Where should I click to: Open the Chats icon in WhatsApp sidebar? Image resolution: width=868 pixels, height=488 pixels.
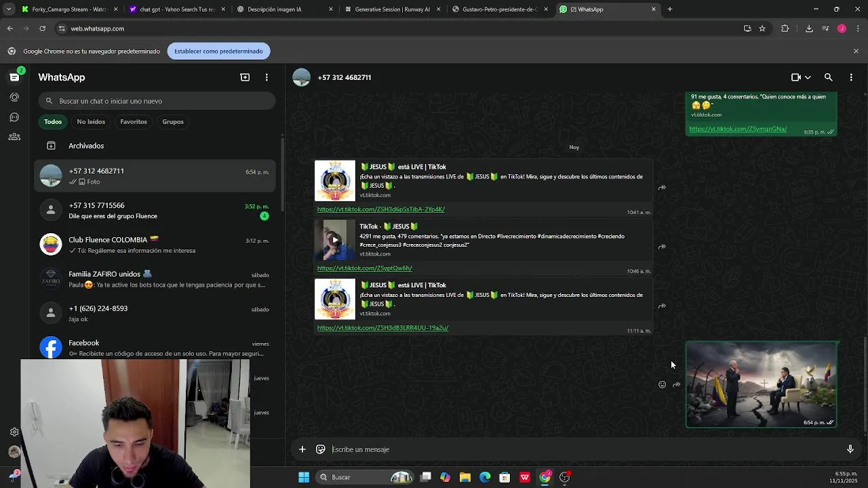[x=14, y=77]
